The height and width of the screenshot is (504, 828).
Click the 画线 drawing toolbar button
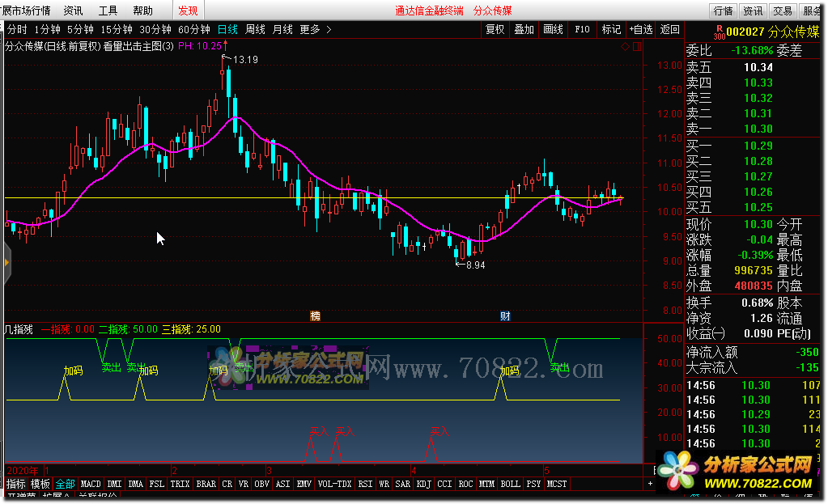pos(553,30)
